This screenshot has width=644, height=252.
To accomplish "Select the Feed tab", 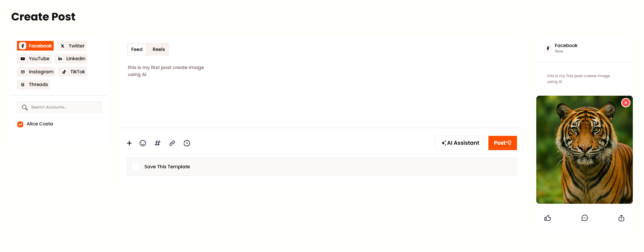I will (x=137, y=49).
